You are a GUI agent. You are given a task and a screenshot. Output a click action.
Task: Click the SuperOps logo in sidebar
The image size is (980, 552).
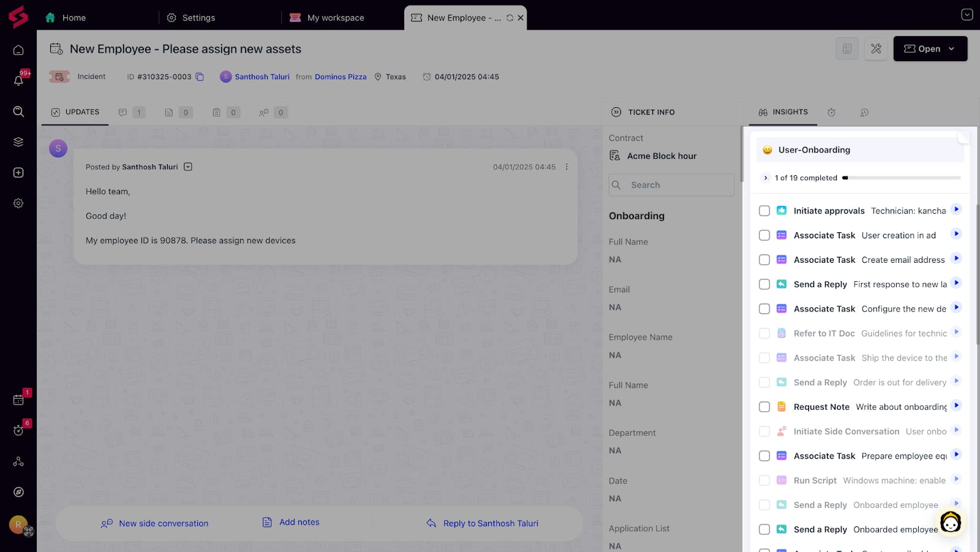click(18, 17)
